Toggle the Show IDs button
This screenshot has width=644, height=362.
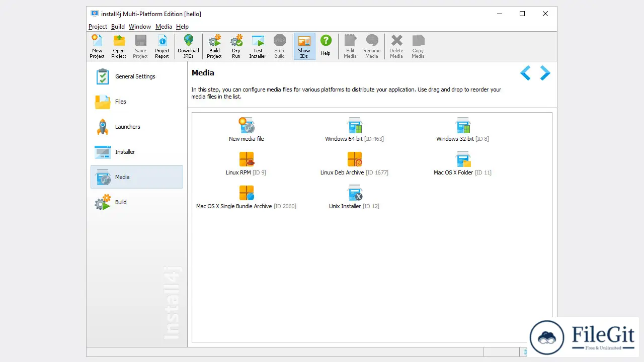304,46
